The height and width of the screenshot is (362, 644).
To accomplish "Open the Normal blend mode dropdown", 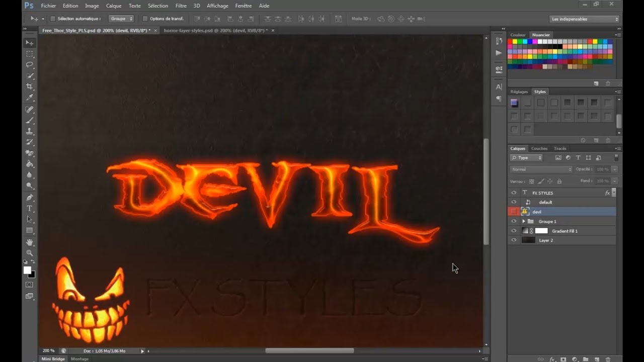I will click(541, 169).
